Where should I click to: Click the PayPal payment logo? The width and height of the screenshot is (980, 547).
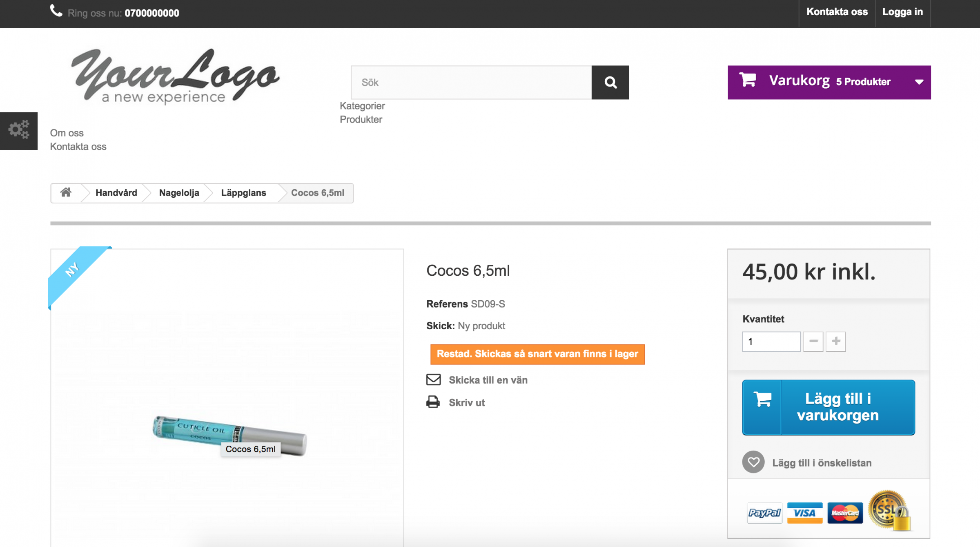pyautogui.click(x=764, y=513)
